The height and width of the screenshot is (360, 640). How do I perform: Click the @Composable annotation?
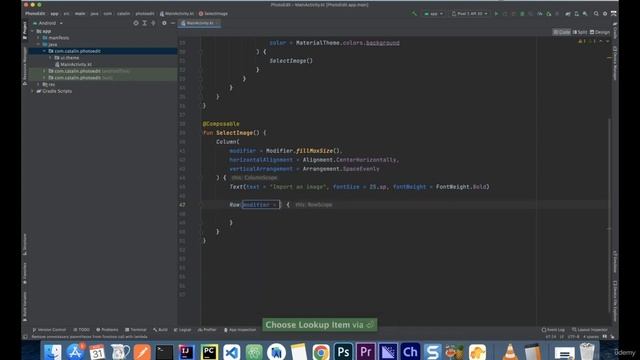221,124
